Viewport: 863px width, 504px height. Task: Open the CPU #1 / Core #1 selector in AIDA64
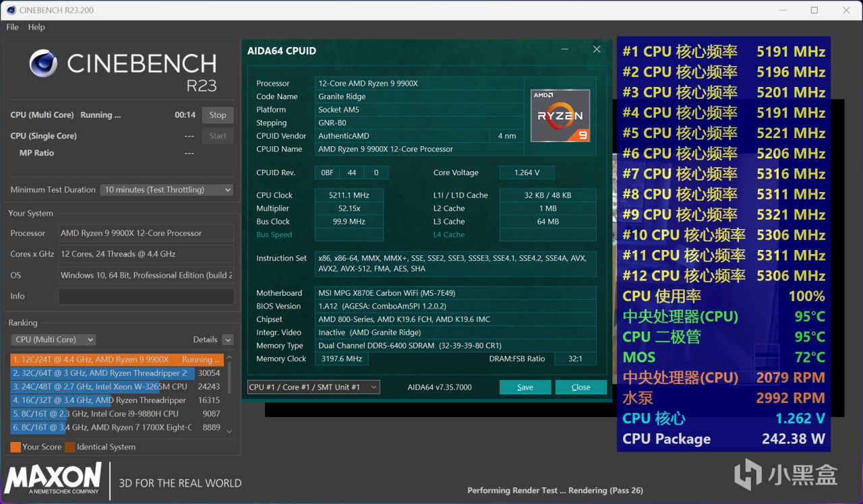[314, 387]
